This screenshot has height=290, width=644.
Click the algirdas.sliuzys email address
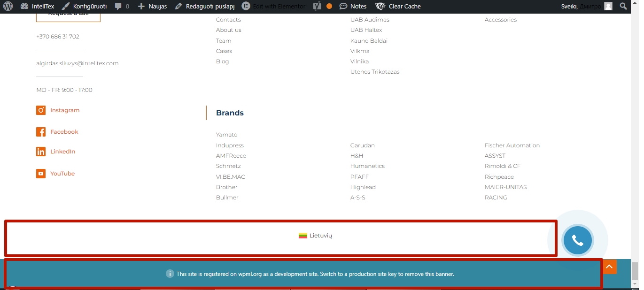tap(78, 63)
